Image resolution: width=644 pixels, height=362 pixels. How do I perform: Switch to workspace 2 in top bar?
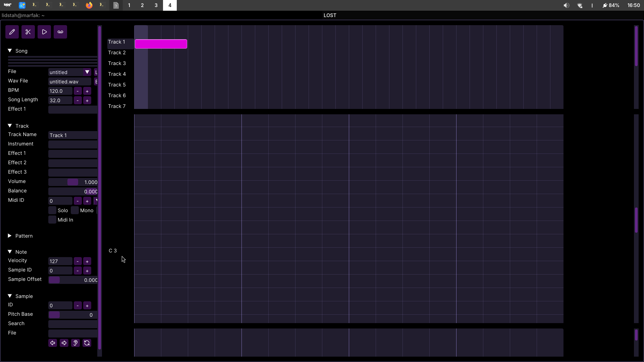click(x=142, y=5)
